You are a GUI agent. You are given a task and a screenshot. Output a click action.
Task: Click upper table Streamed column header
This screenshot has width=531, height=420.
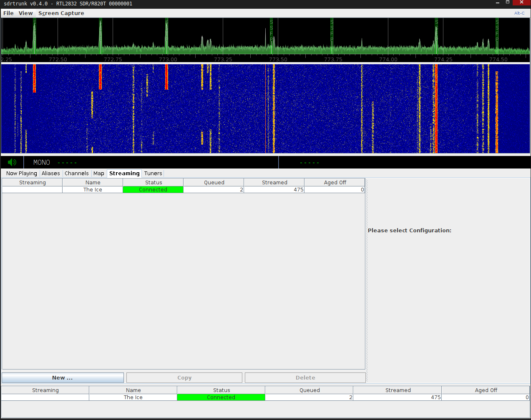[x=274, y=183]
